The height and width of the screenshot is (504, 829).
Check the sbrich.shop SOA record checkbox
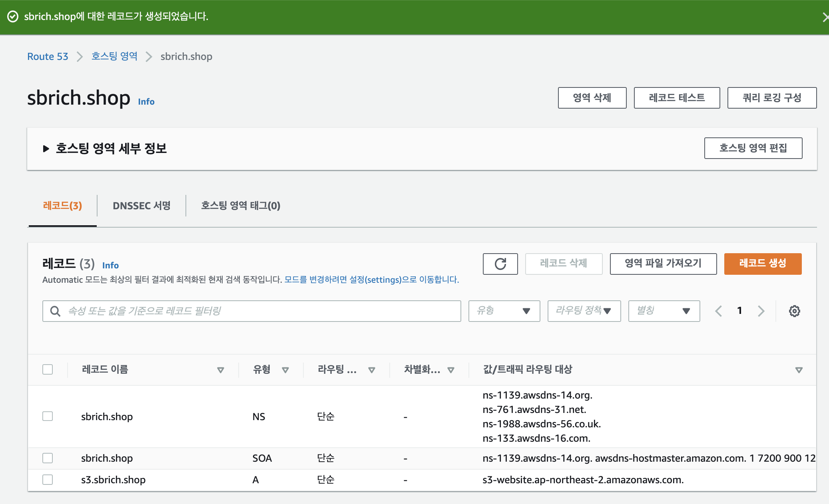click(x=48, y=458)
